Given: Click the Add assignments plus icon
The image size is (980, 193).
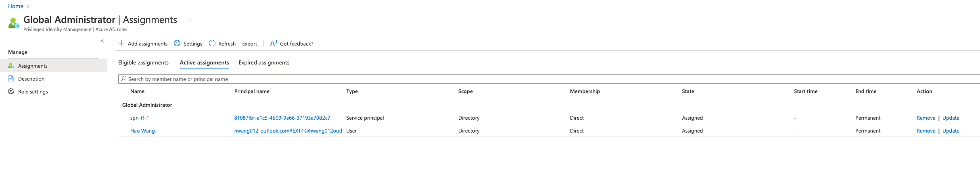Looking at the screenshot, I should click(121, 43).
